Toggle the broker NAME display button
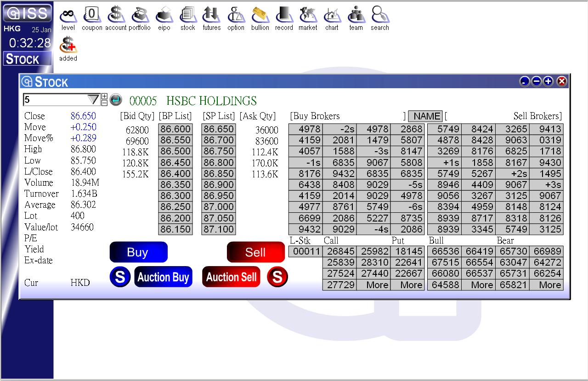This screenshot has width=588, height=381. pyautogui.click(x=425, y=116)
